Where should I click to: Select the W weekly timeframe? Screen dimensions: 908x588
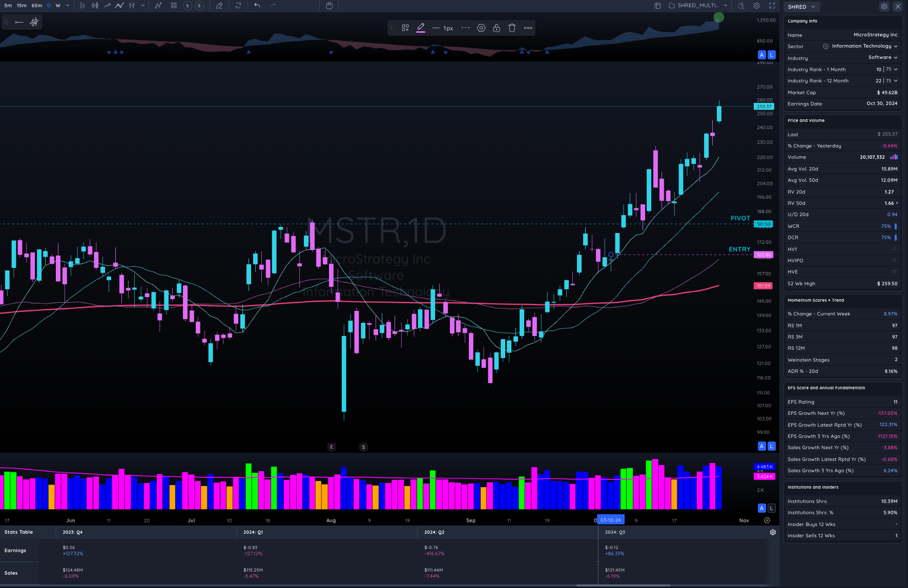(x=58, y=6)
